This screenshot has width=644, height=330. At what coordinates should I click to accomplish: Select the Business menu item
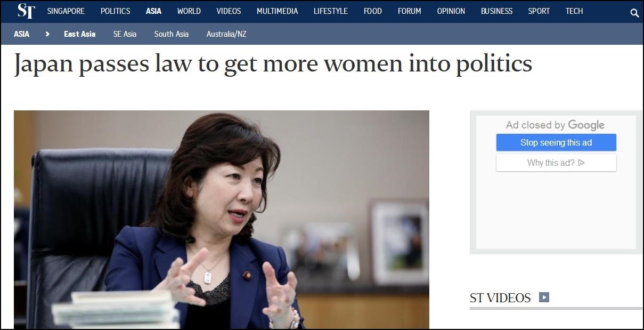pyautogui.click(x=497, y=11)
